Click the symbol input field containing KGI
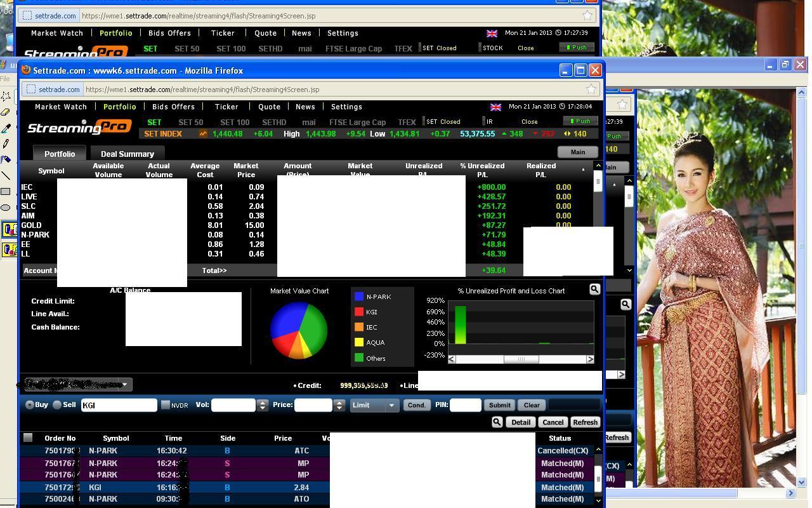This screenshot has height=508, width=812. [x=119, y=405]
